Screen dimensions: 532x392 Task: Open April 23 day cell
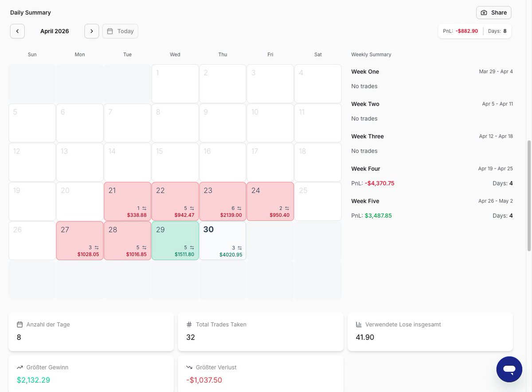[x=223, y=201]
